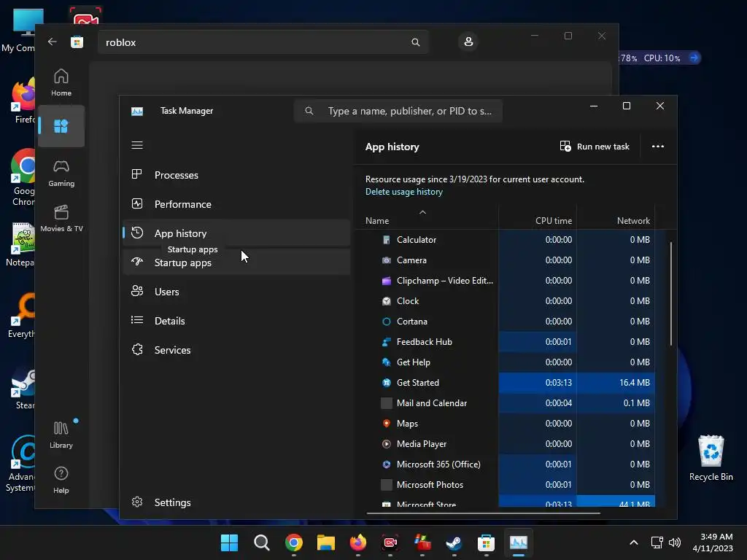
Task: Click the Get Help icon
Action: tap(387, 362)
